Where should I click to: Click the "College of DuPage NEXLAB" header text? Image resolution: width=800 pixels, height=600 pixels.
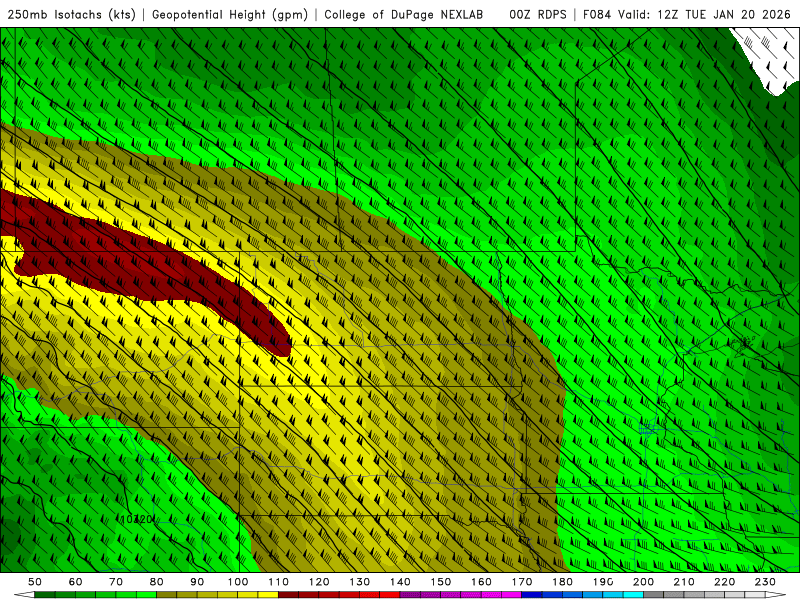click(x=403, y=14)
